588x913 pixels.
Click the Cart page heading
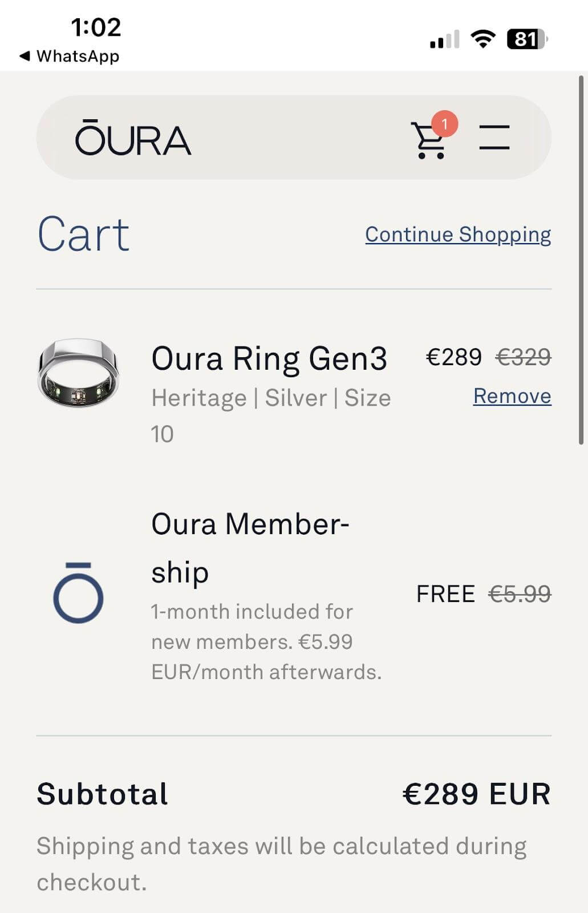tap(84, 235)
